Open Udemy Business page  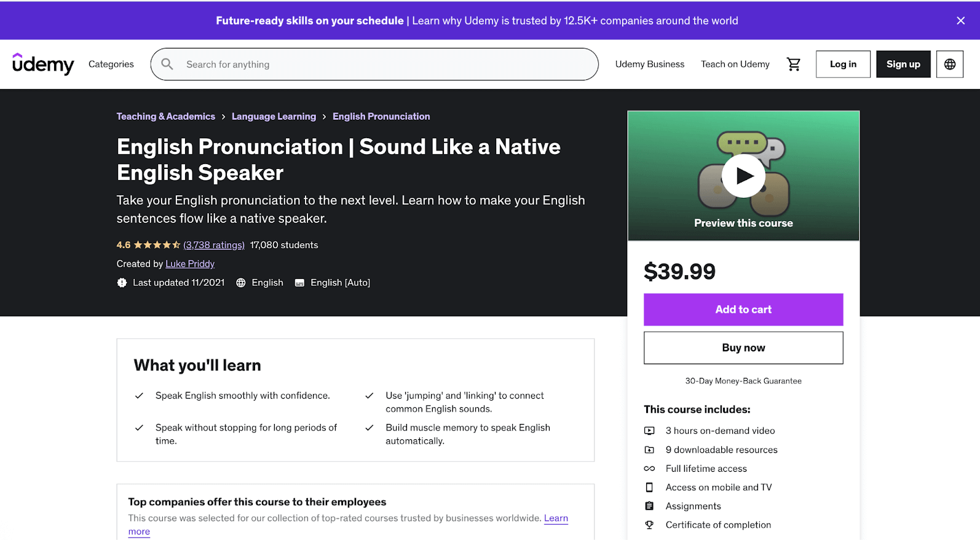point(649,64)
